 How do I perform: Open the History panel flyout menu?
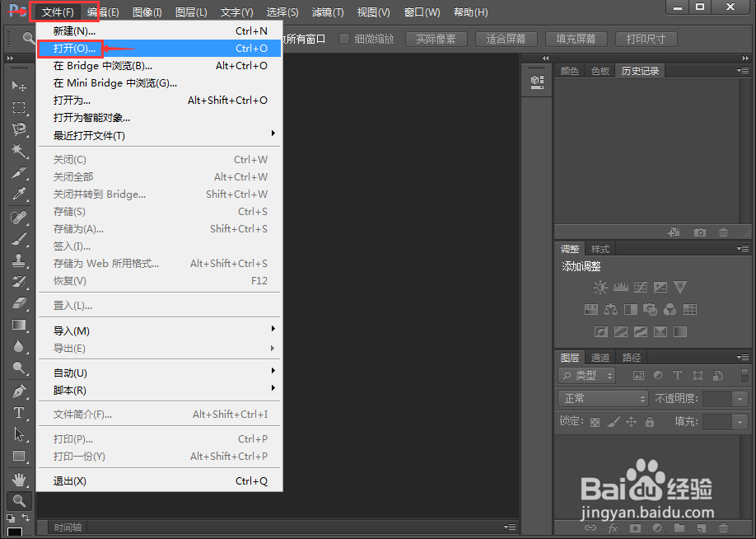743,70
